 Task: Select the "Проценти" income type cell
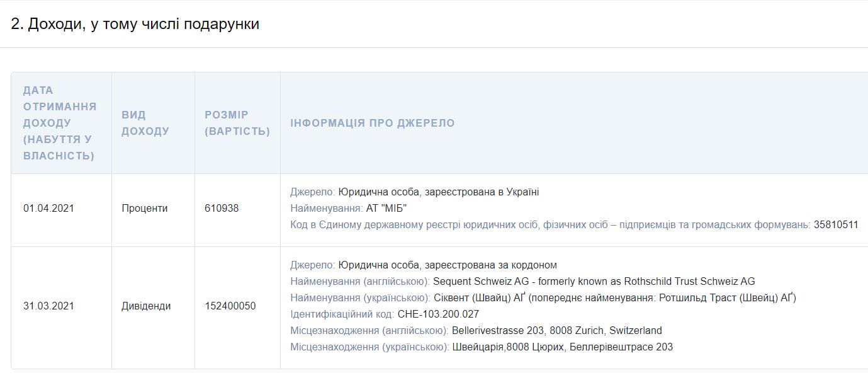tap(145, 208)
